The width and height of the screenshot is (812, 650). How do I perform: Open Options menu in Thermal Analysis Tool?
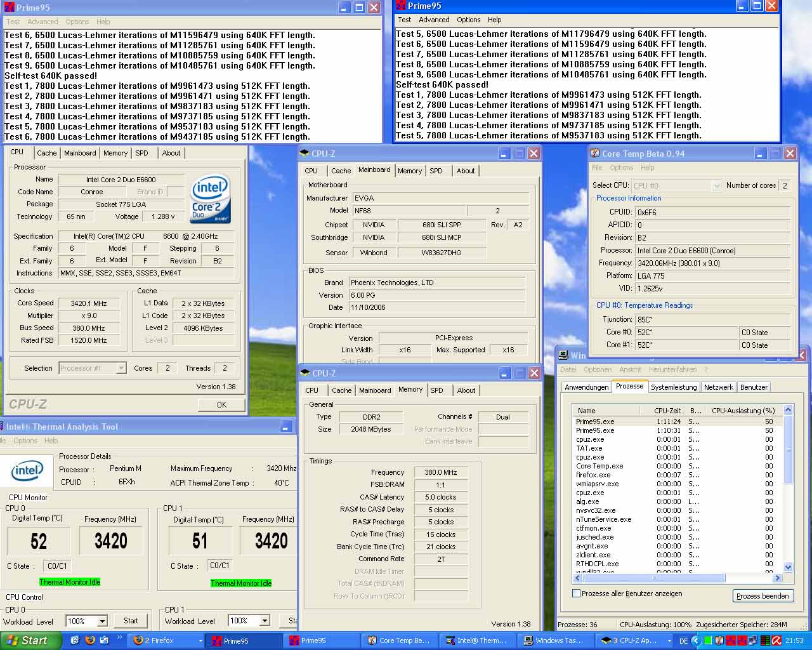tap(25, 441)
